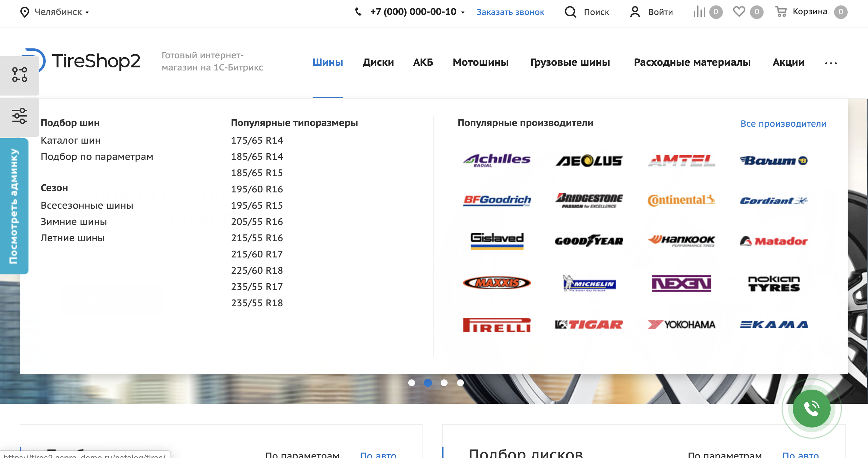The height and width of the screenshot is (458, 868).
Task: Open the side settings sliders icon button
Action: [x=20, y=116]
